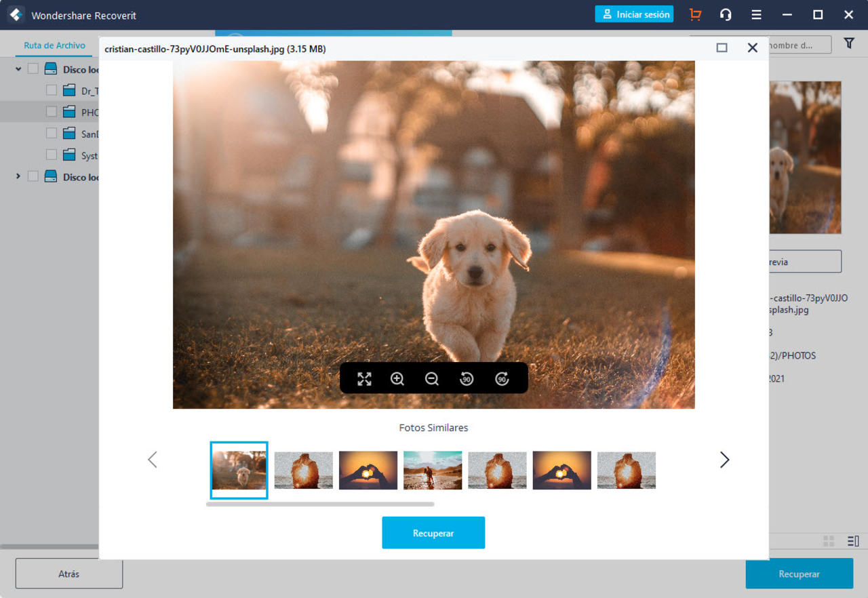868x598 pixels.
Task: Toggle checkbox next to Dr_T folder
Action: (52, 90)
